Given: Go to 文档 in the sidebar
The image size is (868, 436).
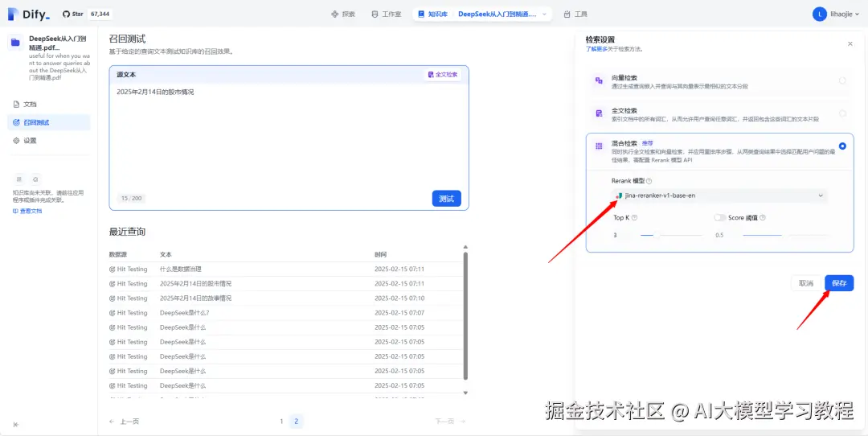Looking at the screenshot, I should (x=49, y=104).
